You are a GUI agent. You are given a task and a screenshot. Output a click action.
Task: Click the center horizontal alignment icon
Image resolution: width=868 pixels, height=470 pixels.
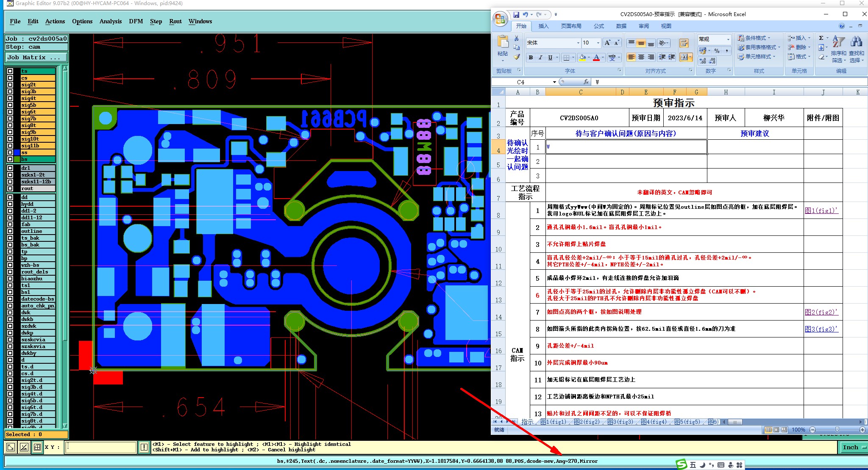(641, 58)
